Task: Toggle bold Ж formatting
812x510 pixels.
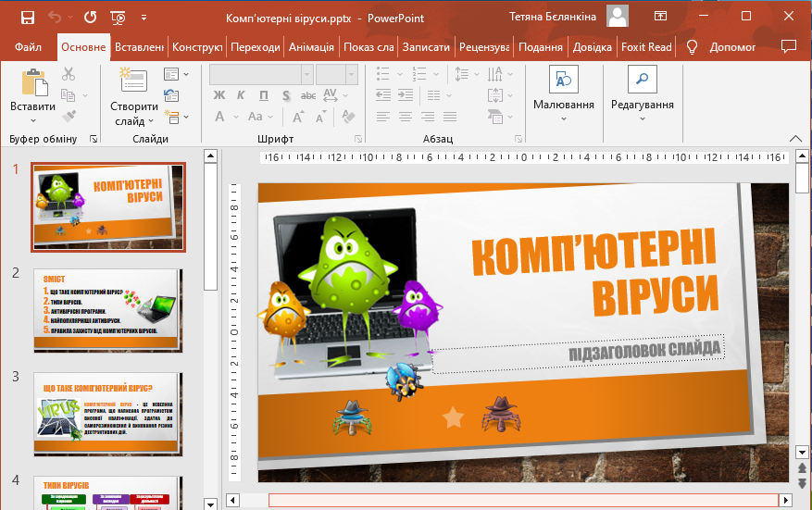Action: pos(219,95)
